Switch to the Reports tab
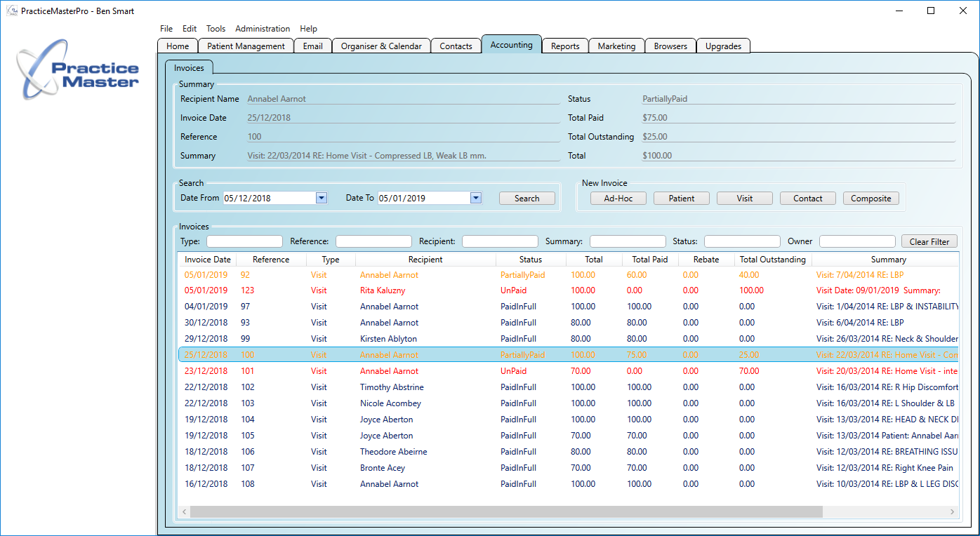This screenshot has height=536, width=980. [564, 45]
